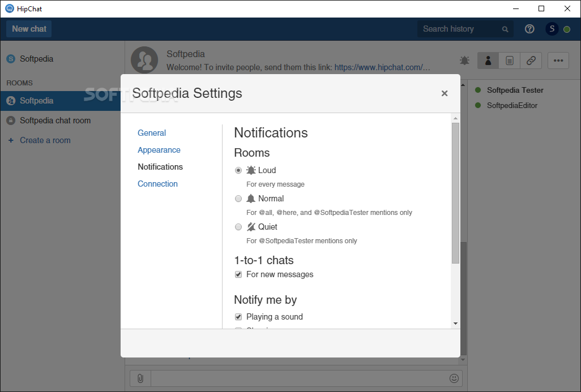
Task: Show the room links icon
Action: [x=531, y=61]
